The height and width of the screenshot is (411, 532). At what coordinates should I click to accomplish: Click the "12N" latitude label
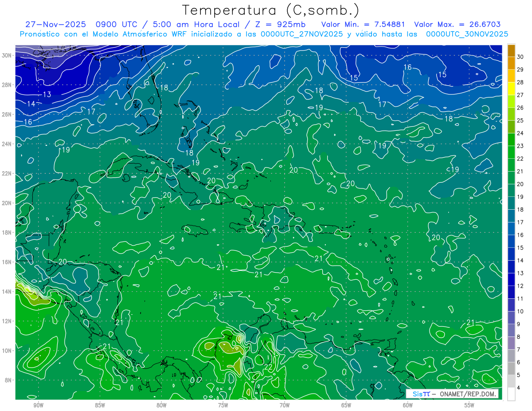tap(7, 321)
